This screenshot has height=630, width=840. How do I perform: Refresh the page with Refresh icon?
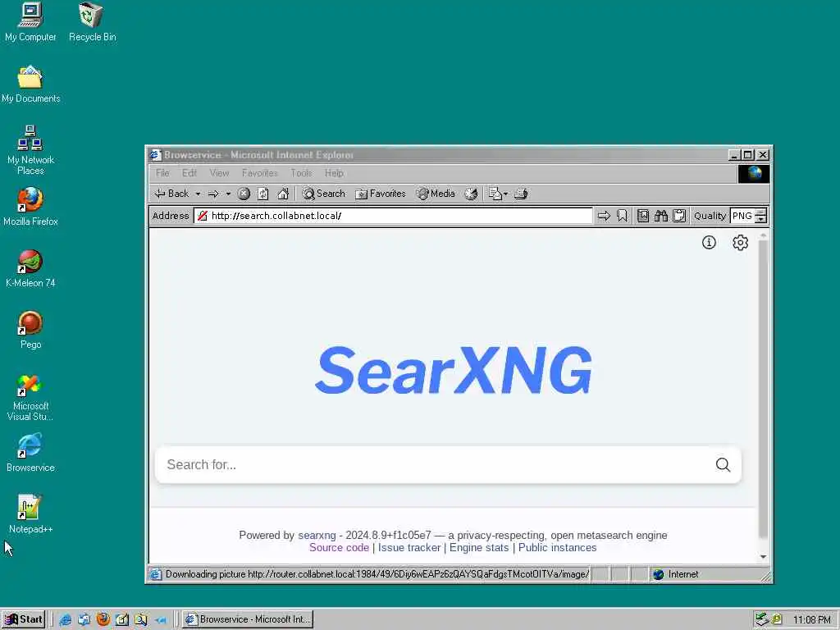click(263, 194)
